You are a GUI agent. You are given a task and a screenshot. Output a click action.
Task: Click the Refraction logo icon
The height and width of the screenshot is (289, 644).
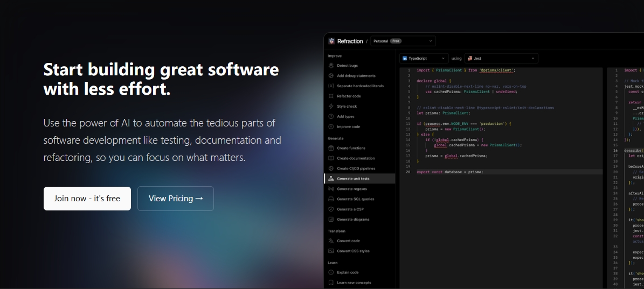pyautogui.click(x=331, y=41)
